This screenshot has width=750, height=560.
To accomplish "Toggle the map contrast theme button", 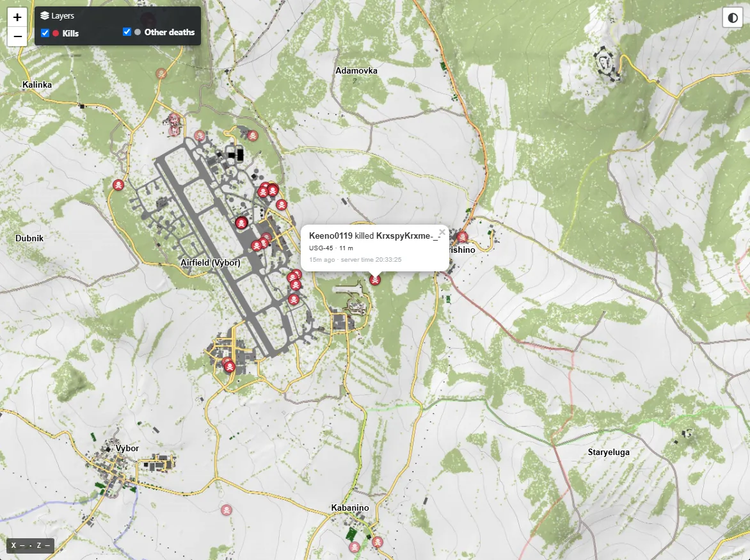I will [x=732, y=18].
